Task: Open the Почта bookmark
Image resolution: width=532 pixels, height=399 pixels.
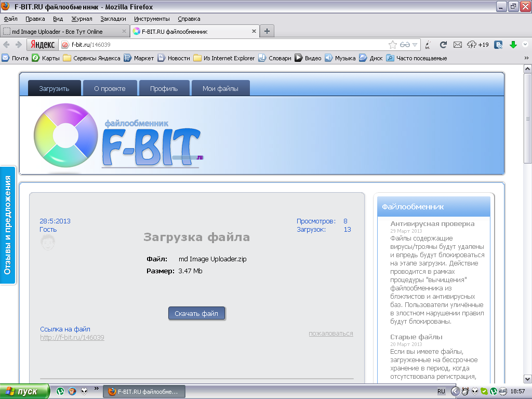Action: [15, 58]
